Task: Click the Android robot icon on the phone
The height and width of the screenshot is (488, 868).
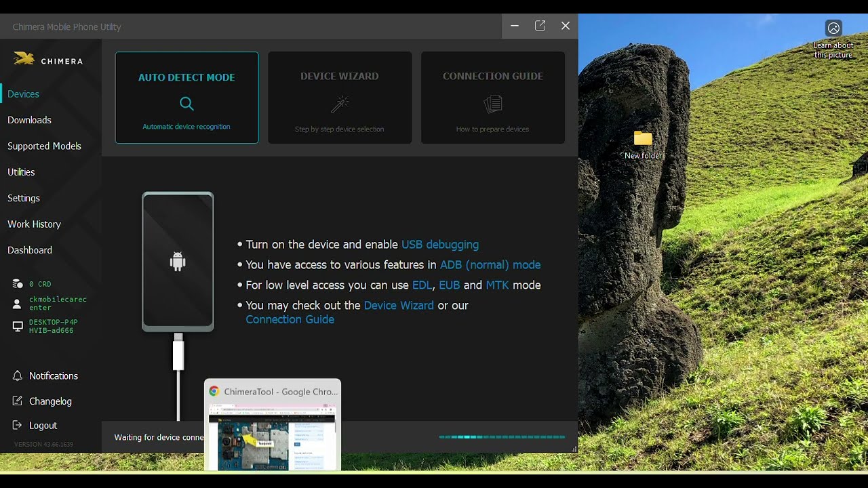Action: (x=178, y=262)
